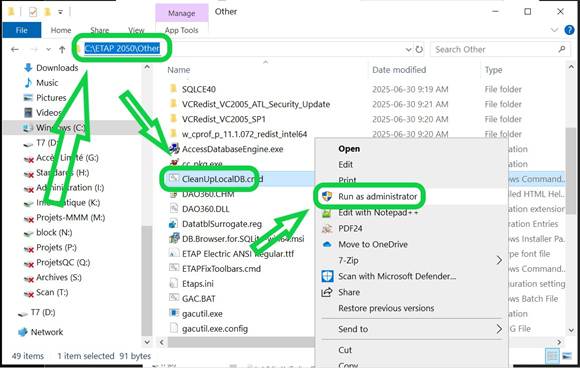Click the search magnifier icon

[x=562, y=49]
